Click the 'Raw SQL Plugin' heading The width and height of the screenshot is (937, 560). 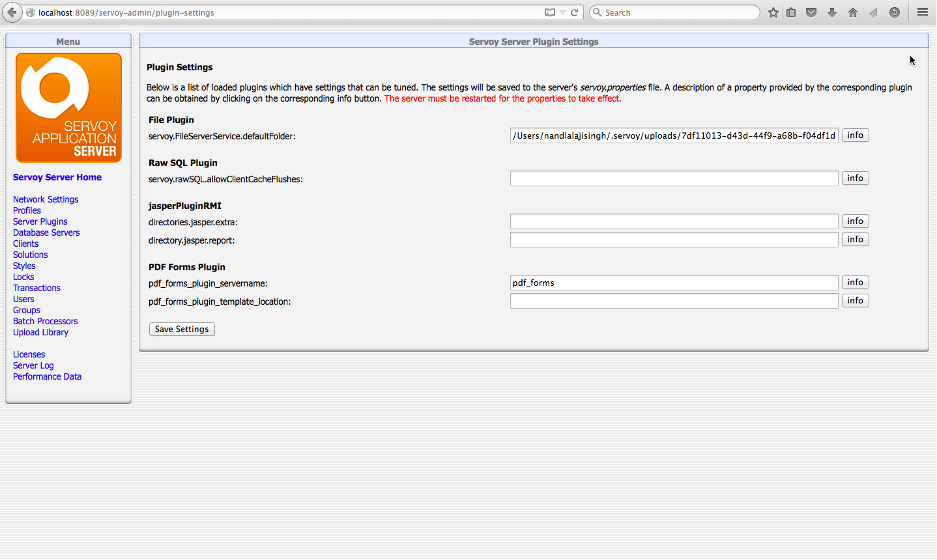183,163
